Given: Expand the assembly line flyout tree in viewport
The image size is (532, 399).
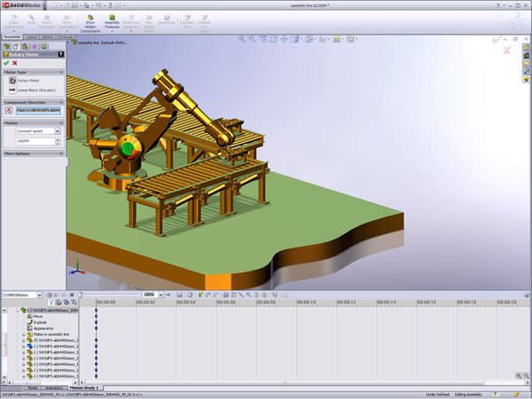Looking at the screenshot, I should coord(69,43).
